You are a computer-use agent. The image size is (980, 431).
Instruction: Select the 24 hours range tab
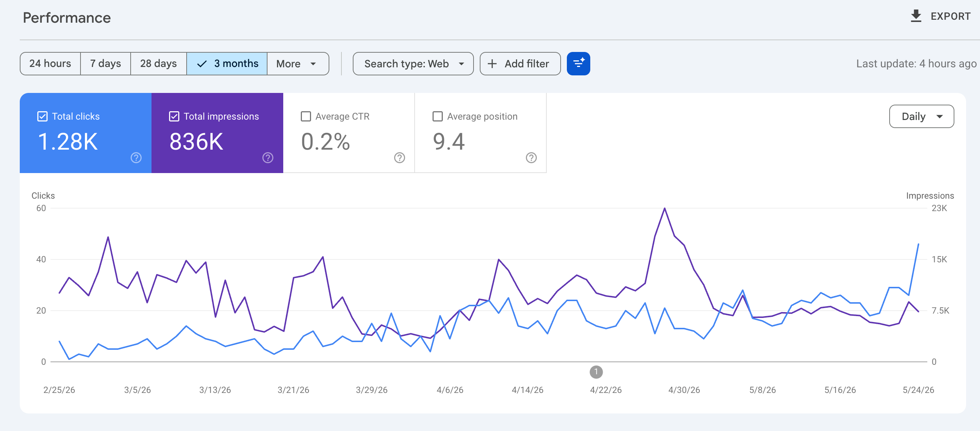50,64
